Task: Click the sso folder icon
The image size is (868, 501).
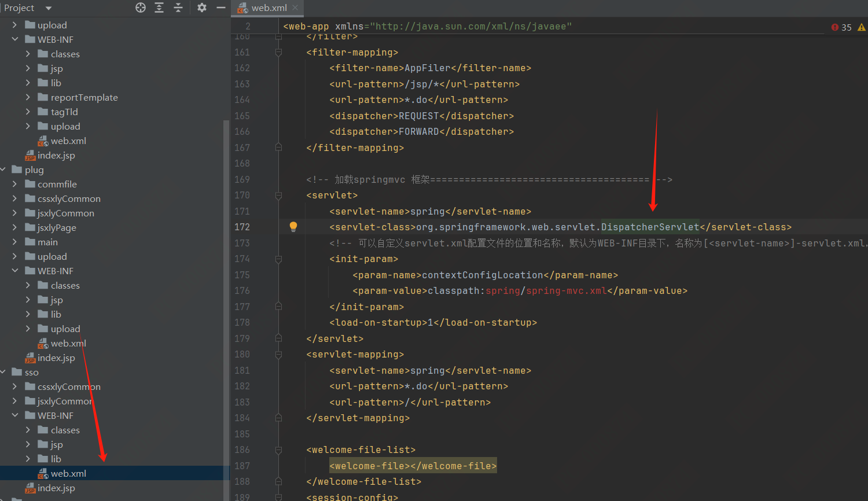Action: [x=17, y=372]
